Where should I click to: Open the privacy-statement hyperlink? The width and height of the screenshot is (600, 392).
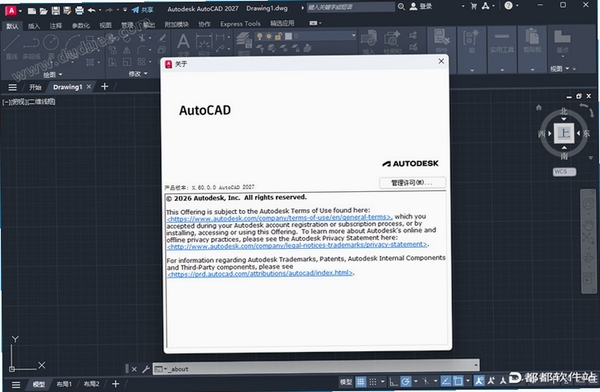297,245
